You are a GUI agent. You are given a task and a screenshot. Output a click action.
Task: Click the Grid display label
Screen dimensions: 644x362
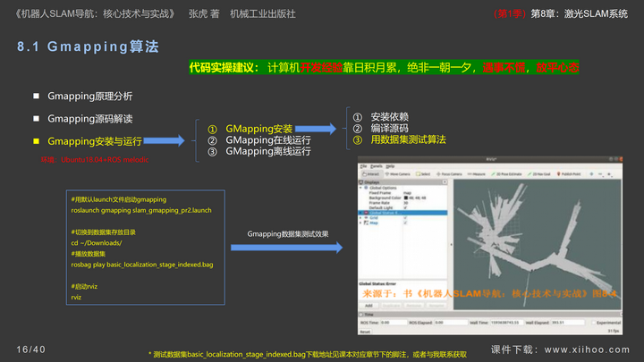coord(374,218)
